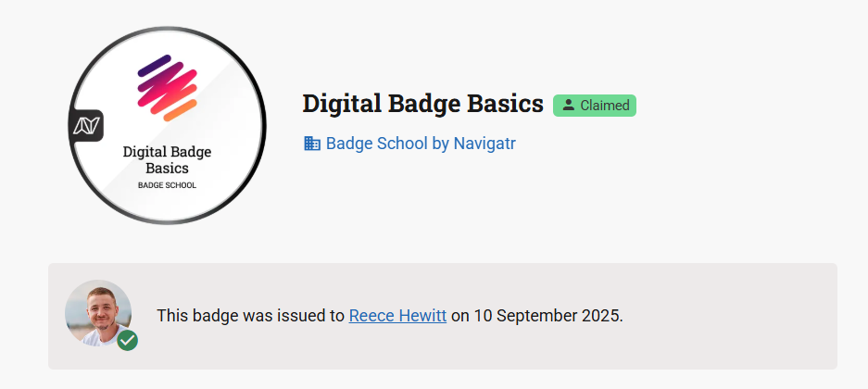Click the Navigatr logo icon on badge edge

86,126
